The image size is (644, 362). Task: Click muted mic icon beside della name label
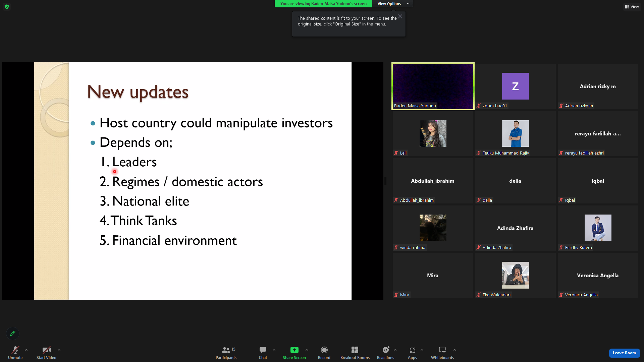(x=479, y=200)
